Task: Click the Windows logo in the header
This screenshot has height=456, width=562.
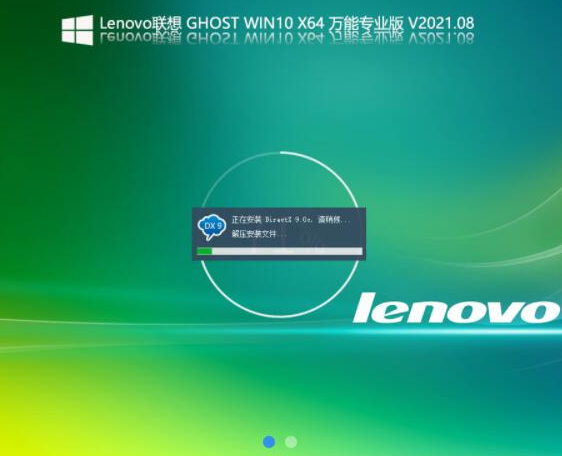Action: [x=77, y=30]
